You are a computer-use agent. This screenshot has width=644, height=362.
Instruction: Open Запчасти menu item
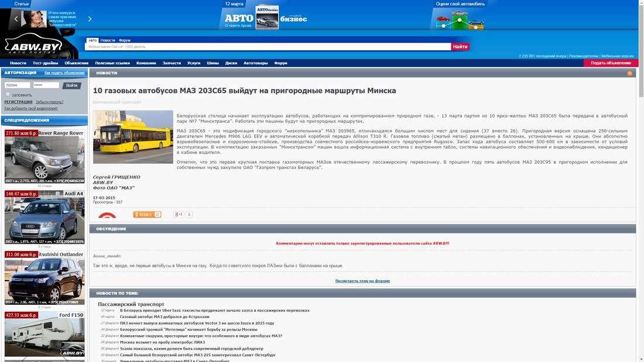(x=172, y=63)
